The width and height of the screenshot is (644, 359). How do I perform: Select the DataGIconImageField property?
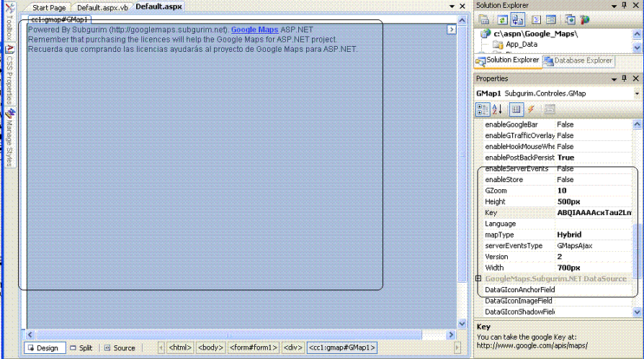coord(558,301)
